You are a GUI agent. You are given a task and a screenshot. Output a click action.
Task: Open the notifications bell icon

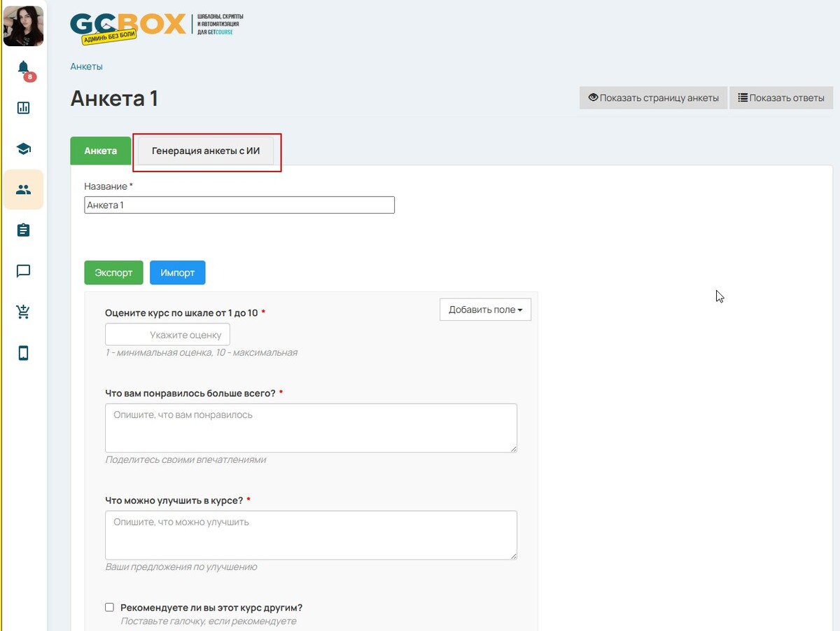click(24, 68)
